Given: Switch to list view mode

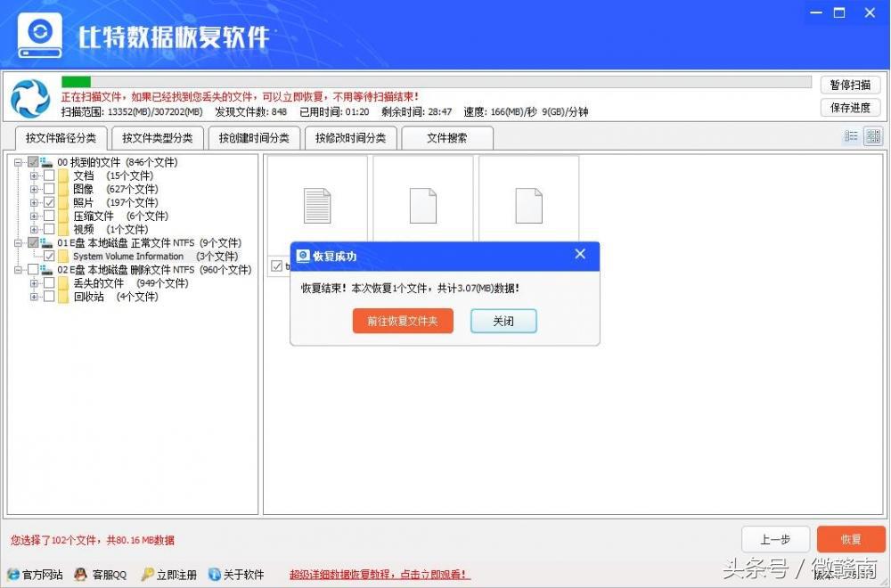Looking at the screenshot, I should tap(852, 136).
